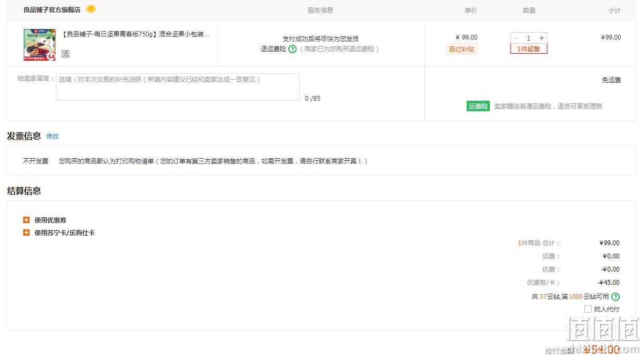Click the QR code icon under product title
Image resolution: width=644 pixels, height=358 pixels.
click(x=65, y=54)
